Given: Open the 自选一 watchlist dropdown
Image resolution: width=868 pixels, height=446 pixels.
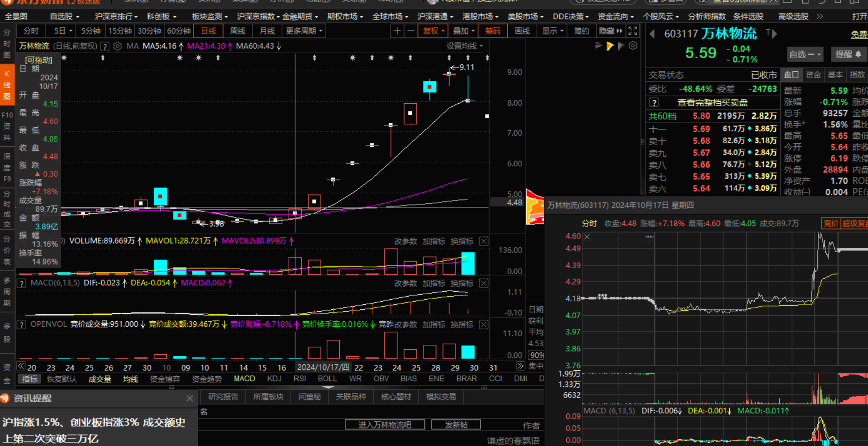Looking at the screenshot, I should 805,54.
